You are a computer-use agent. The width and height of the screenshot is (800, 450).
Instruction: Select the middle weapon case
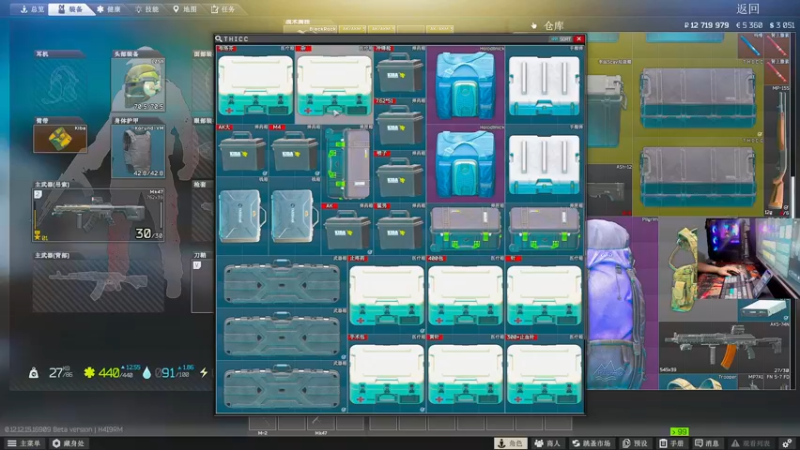pos(282,334)
